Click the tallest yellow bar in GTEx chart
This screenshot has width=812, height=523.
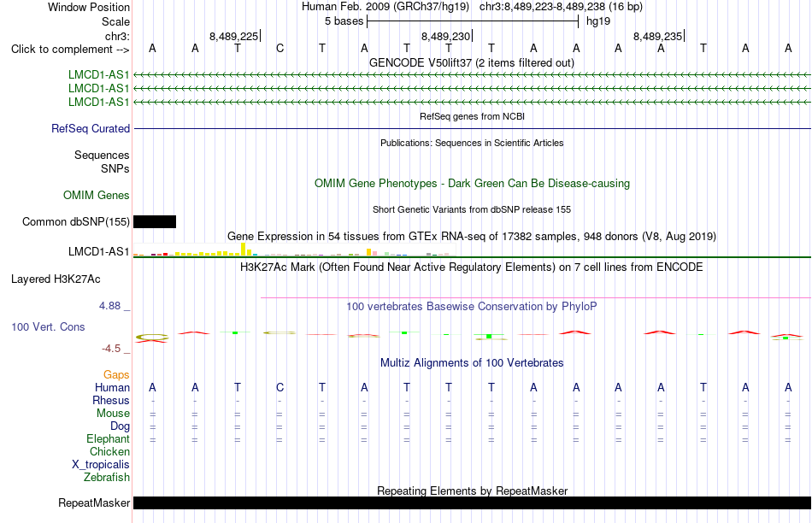pyautogui.click(x=244, y=249)
